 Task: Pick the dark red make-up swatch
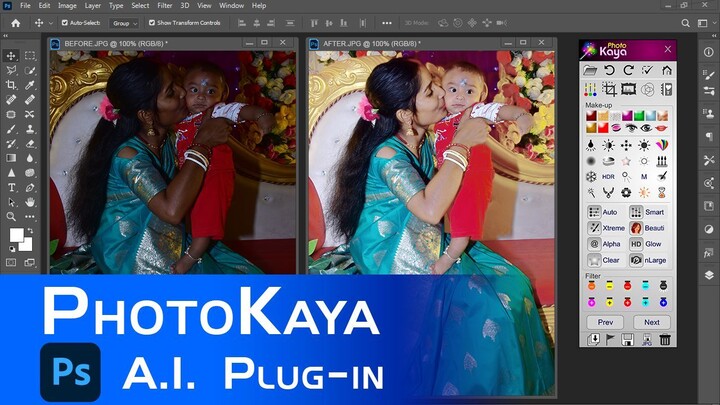point(591,116)
